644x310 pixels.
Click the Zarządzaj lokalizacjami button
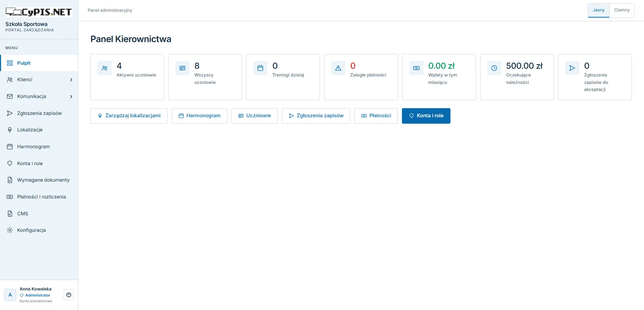(x=129, y=116)
